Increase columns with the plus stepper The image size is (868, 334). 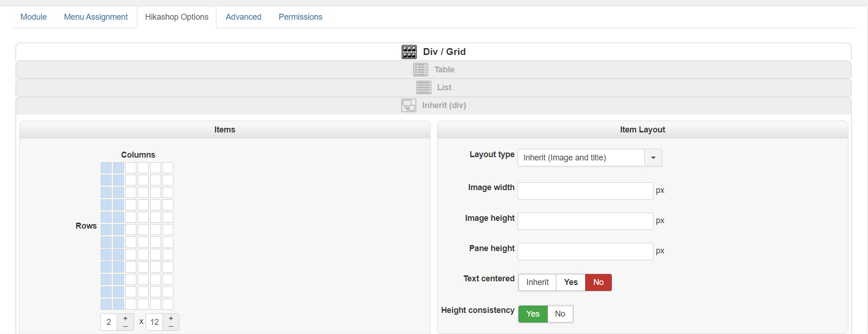click(125, 318)
